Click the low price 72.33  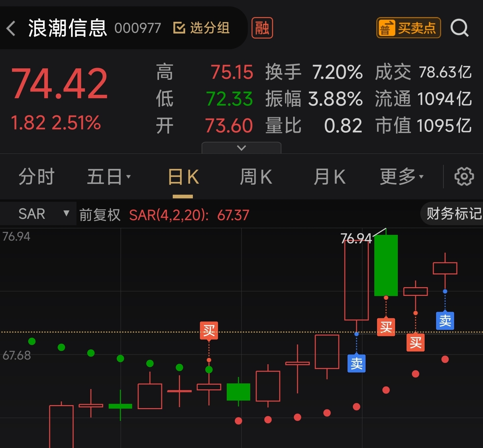point(229,99)
